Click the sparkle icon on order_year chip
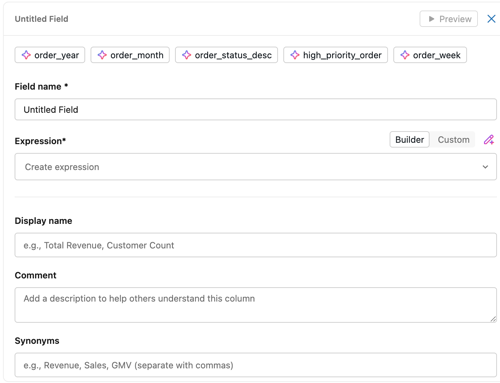The image size is (500, 383). tap(26, 55)
